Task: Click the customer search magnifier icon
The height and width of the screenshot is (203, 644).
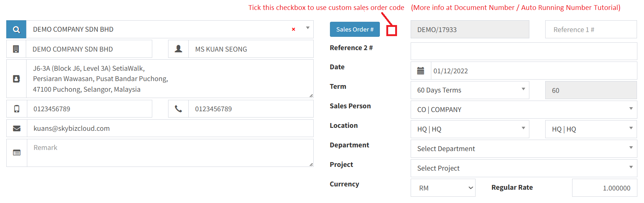Action: [16, 29]
